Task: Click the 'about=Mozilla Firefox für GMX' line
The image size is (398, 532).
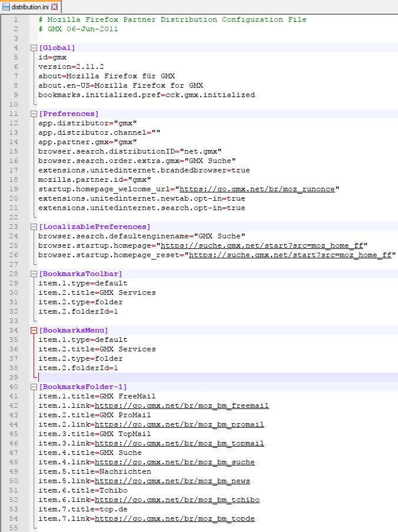Action: (x=107, y=76)
